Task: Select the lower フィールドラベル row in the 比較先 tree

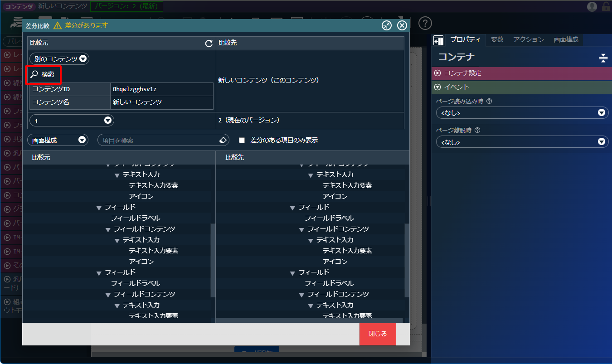Action: 329,283
